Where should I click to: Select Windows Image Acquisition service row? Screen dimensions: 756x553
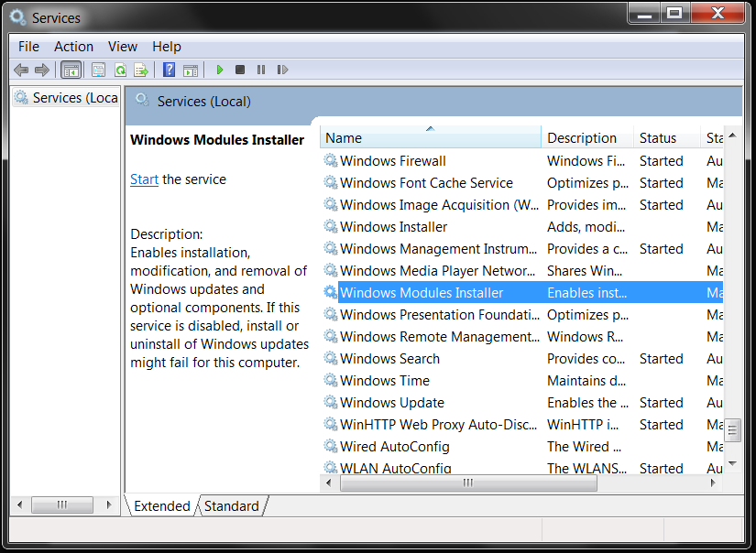click(521, 205)
